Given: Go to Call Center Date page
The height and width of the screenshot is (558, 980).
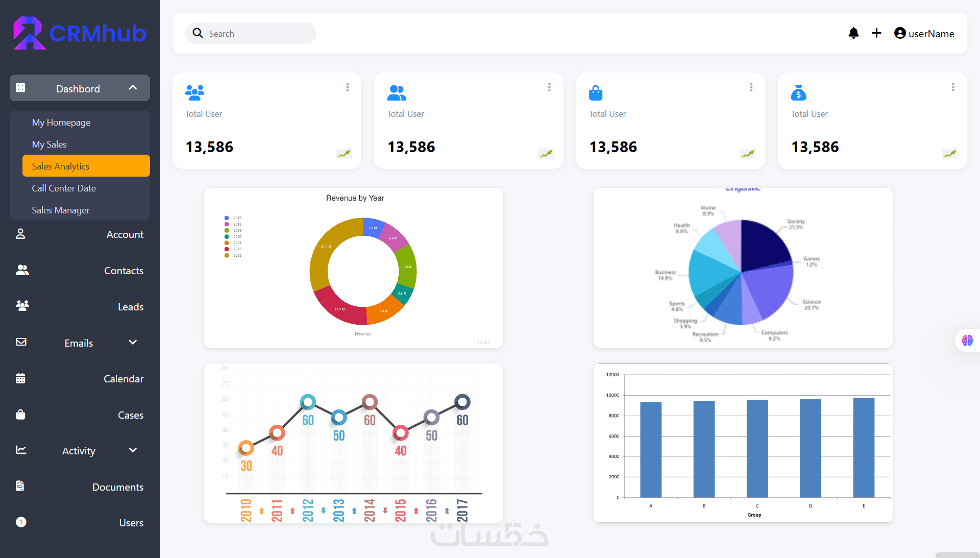Looking at the screenshot, I should pyautogui.click(x=64, y=188).
